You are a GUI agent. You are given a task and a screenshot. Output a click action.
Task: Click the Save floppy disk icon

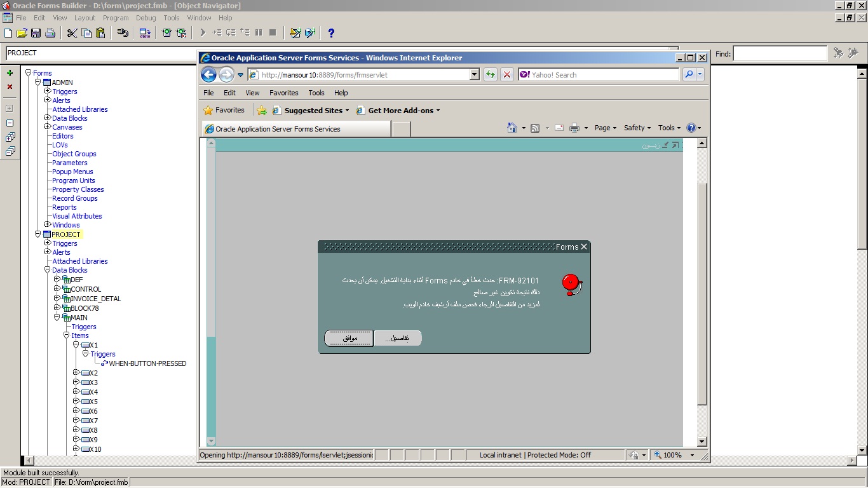point(36,33)
